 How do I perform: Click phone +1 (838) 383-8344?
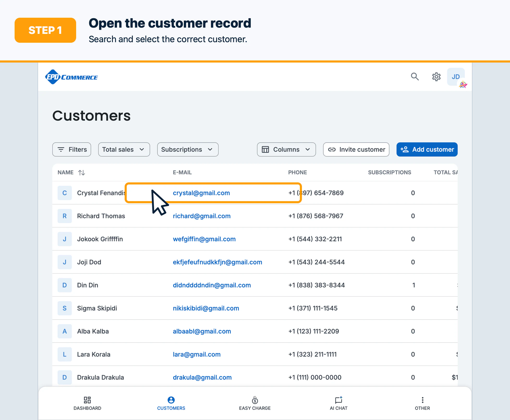316,285
